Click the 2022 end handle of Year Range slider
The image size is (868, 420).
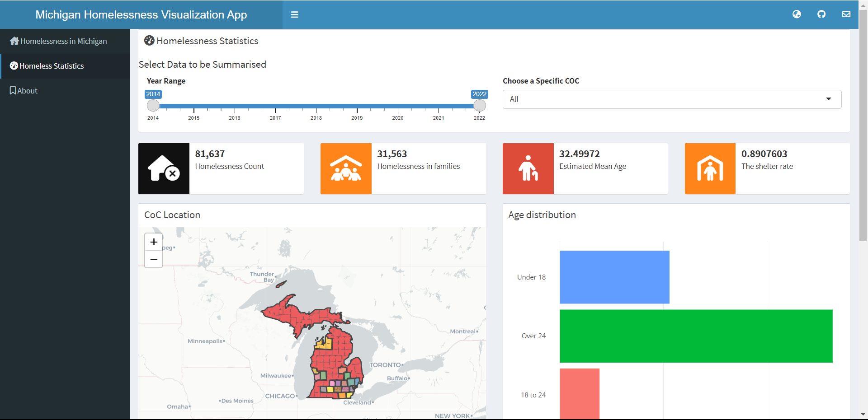(x=480, y=105)
